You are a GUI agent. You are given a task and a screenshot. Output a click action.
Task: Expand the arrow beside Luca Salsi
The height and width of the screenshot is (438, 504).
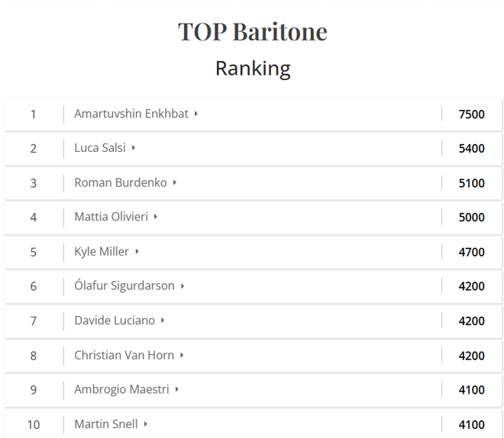[x=133, y=148]
